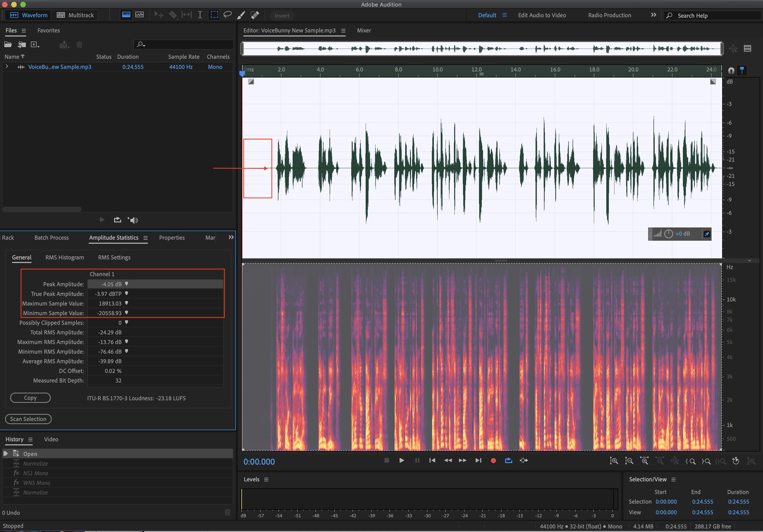Click the Scan Selection button

(28, 419)
